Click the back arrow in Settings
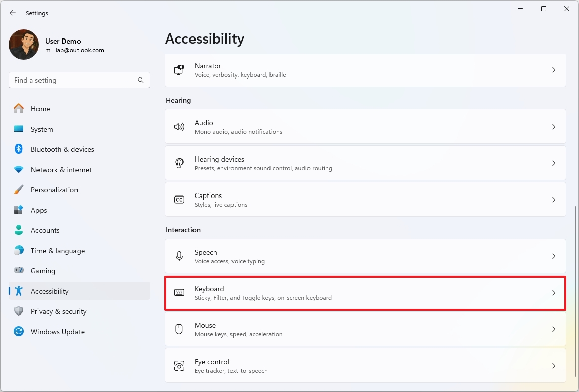Image resolution: width=579 pixels, height=392 pixels. click(13, 13)
